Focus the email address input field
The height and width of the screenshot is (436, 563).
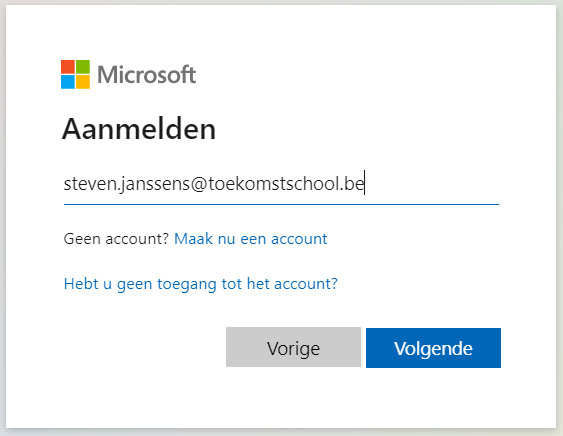click(282, 184)
